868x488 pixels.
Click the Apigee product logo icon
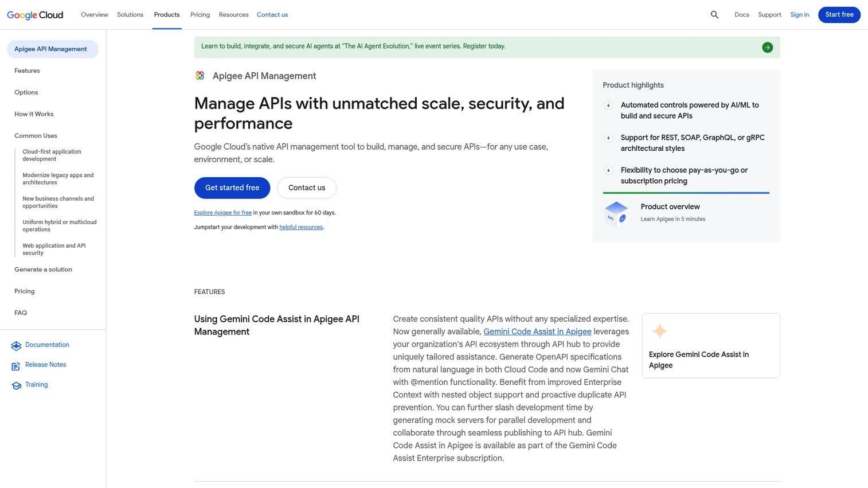[x=200, y=76]
